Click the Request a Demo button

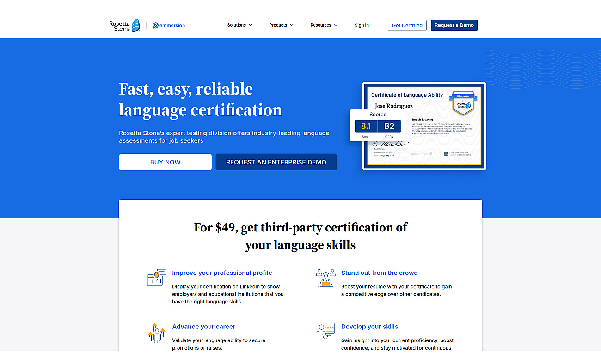[x=454, y=25]
